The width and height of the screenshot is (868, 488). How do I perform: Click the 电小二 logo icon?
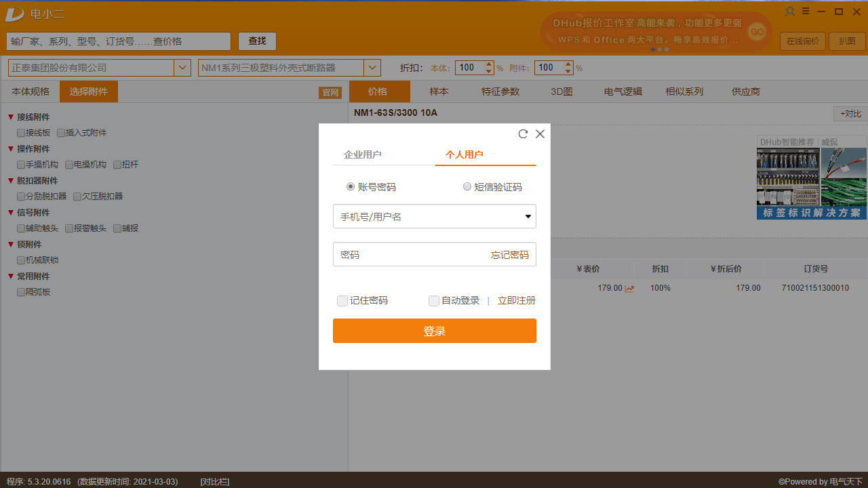pyautogui.click(x=14, y=14)
